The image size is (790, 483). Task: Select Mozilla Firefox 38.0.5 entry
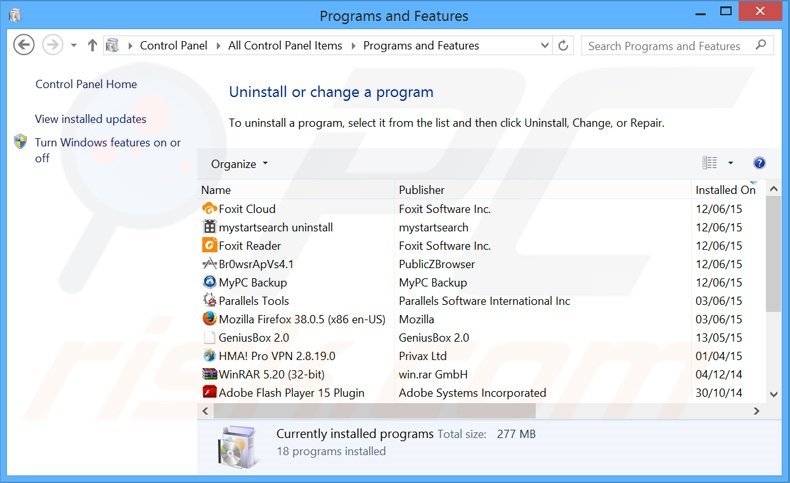click(x=302, y=319)
